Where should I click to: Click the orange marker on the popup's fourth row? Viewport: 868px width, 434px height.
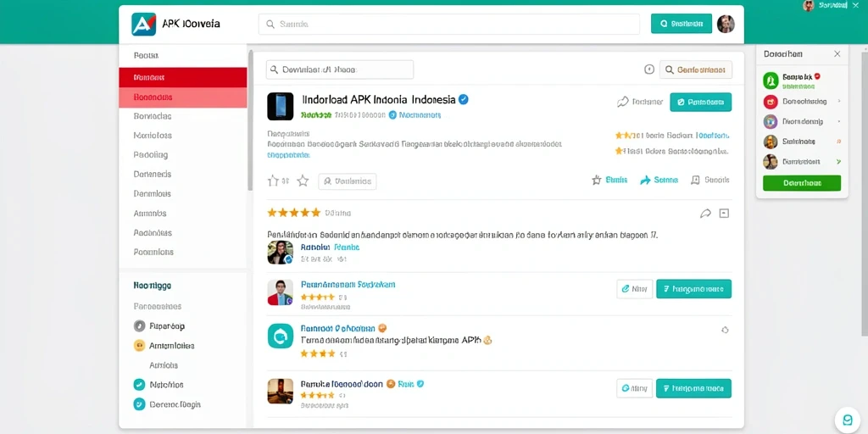coord(839,142)
